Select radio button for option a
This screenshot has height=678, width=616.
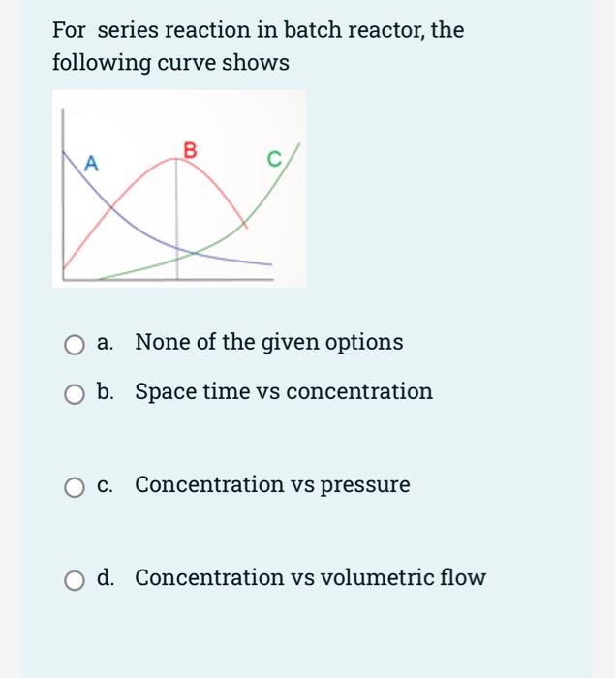[74, 344]
